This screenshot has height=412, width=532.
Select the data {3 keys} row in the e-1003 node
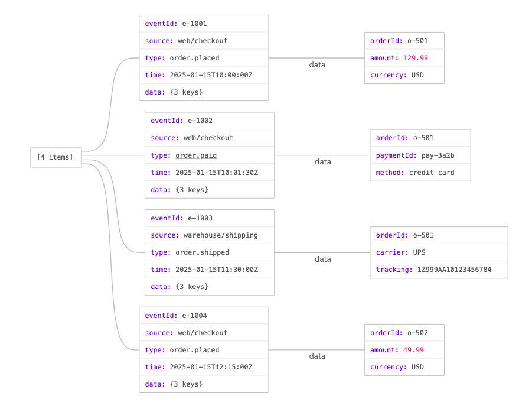[x=210, y=287]
